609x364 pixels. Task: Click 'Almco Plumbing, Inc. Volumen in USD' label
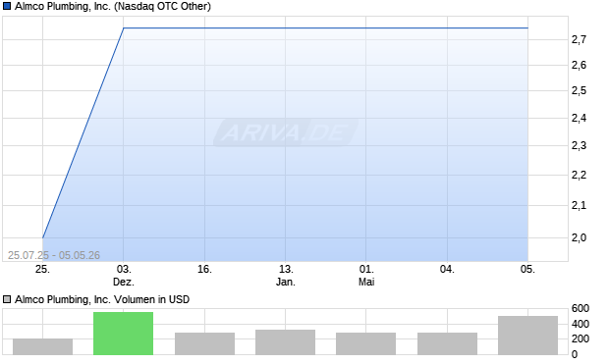[102, 299]
